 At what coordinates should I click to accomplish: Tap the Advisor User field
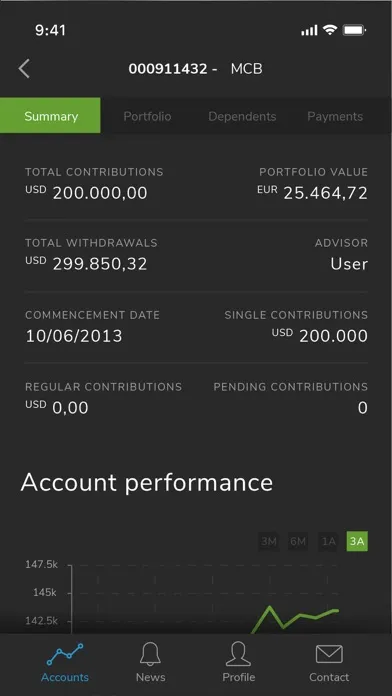[341, 255]
